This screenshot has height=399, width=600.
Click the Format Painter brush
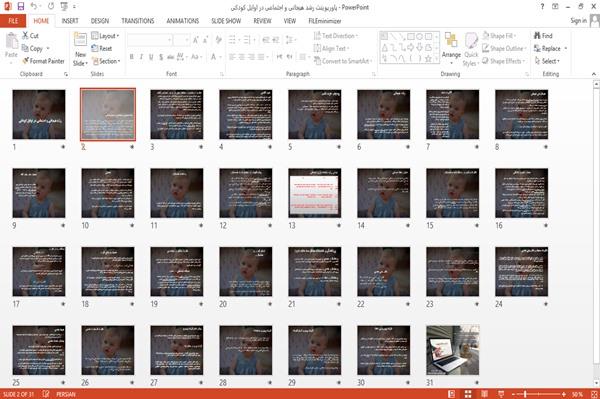(43, 61)
